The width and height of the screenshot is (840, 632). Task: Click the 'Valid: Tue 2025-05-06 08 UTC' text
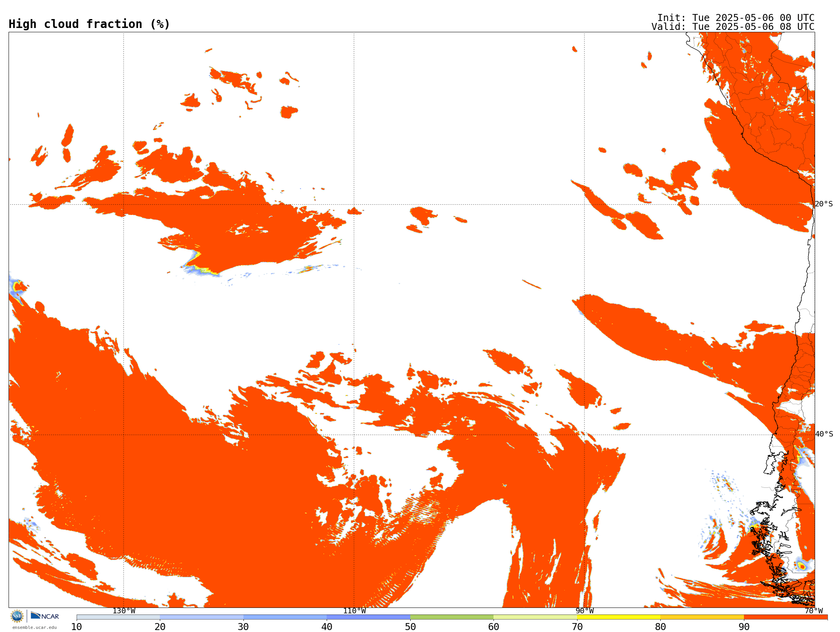(x=733, y=27)
